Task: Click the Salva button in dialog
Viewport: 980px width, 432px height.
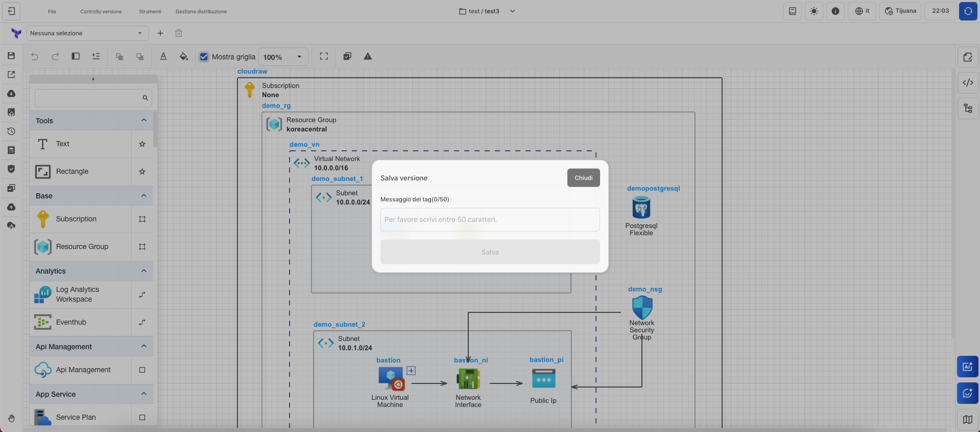Action: click(x=490, y=252)
